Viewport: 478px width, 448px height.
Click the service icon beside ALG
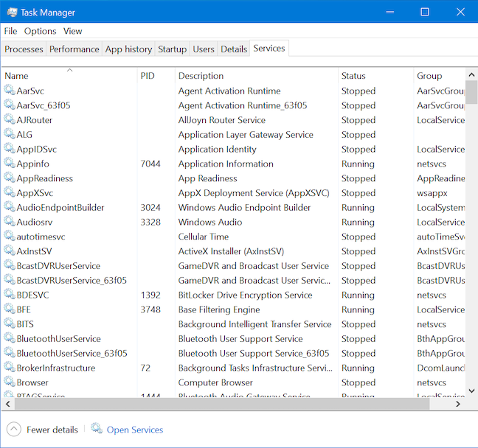click(x=10, y=134)
